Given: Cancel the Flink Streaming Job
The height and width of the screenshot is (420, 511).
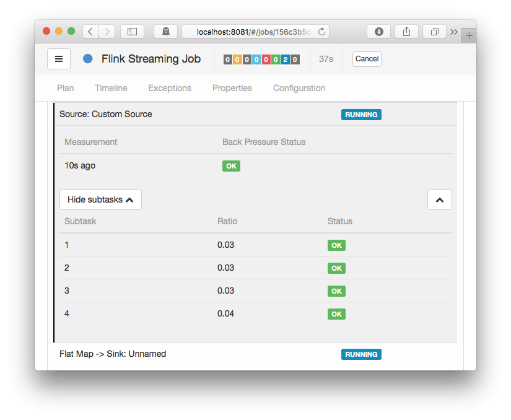Looking at the screenshot, I should (367, 59).
